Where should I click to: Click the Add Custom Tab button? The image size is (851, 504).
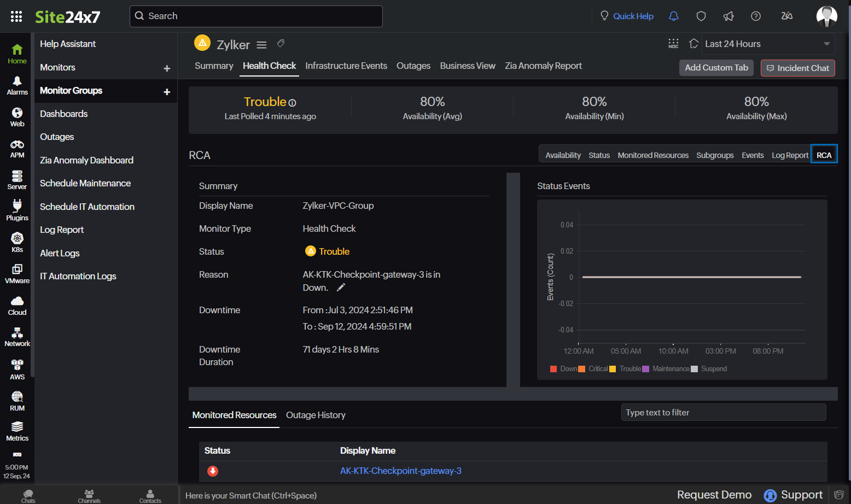point(716,68)
